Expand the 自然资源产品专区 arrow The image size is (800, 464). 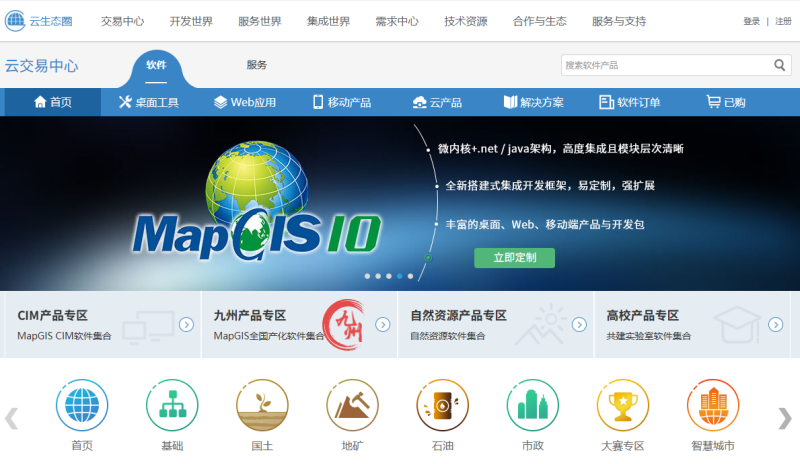pyautogui.click(x=579, y=324)
